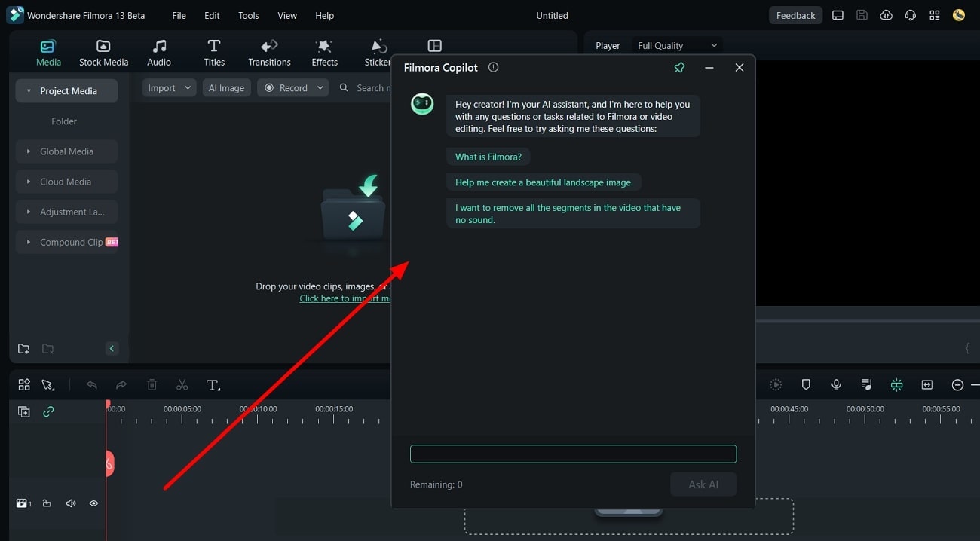Expand the Cloud Media section

point(66,182)
